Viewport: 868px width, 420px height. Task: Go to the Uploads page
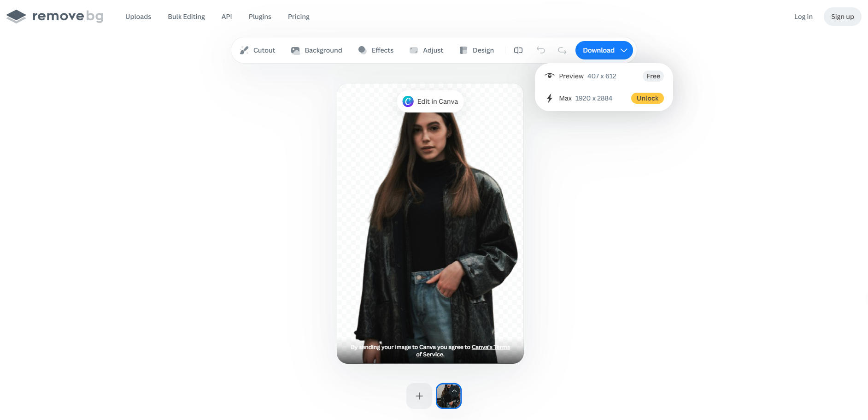tap(138, 17)
